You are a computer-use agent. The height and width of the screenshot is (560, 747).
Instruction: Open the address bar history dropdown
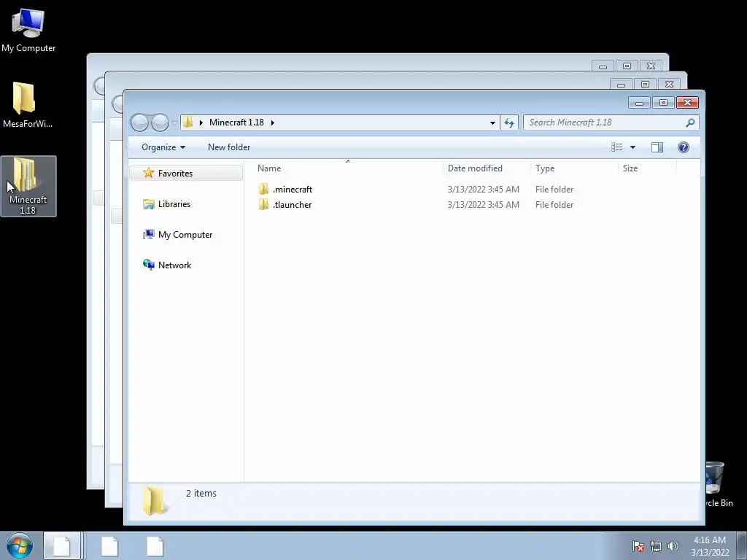[x=492, y=122]
